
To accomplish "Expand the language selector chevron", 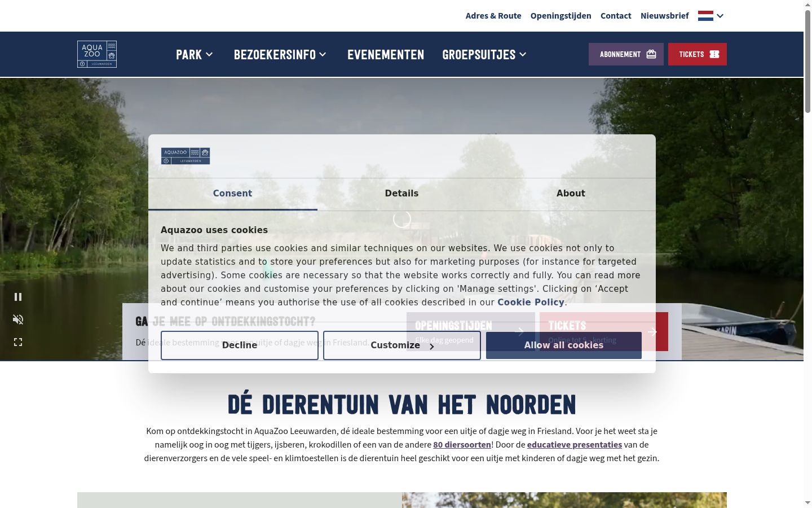I will pos(720,16).
